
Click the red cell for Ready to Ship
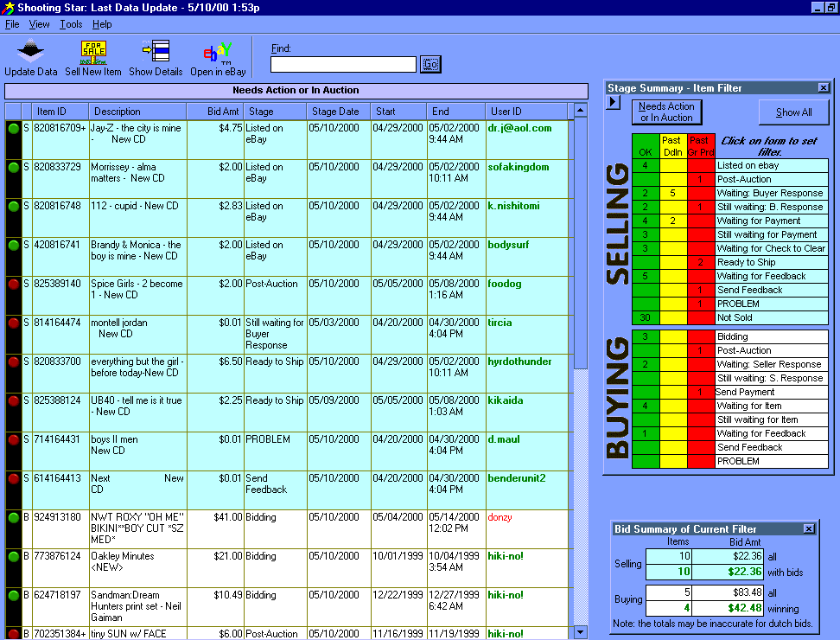(x=701, y=263)
